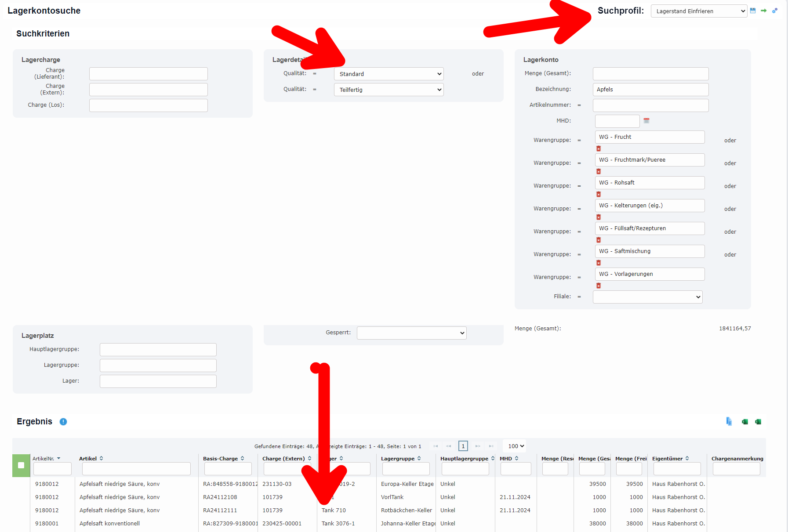The width and height of the screenshot is (788, 532).
Task: Click page 1 in the results pager
Action: click(x=463, y=446)
